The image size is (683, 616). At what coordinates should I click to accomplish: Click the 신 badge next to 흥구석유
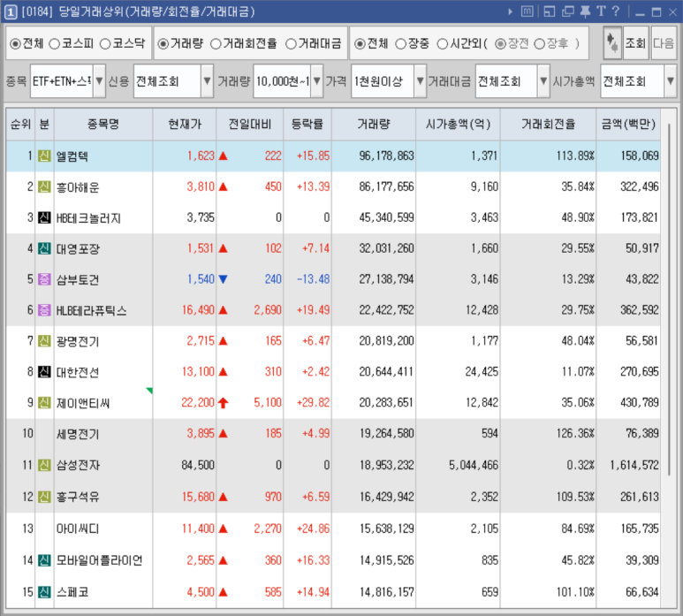(44, 497)
